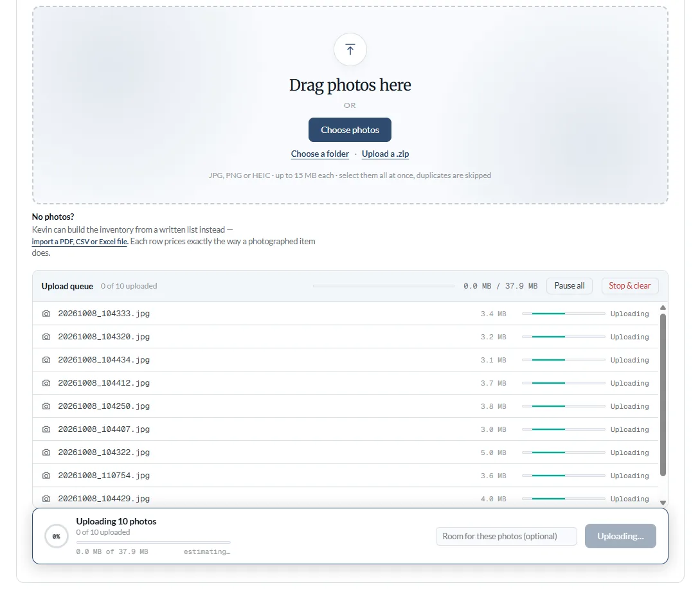The image size is (700, 599).
Task: Click the disabled Uploading... button
Action: (620, 536)
